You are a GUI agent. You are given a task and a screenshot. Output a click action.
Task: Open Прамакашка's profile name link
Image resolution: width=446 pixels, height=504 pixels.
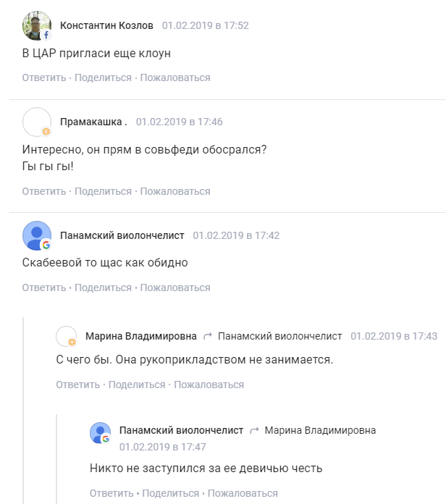(x=93, y=122)
